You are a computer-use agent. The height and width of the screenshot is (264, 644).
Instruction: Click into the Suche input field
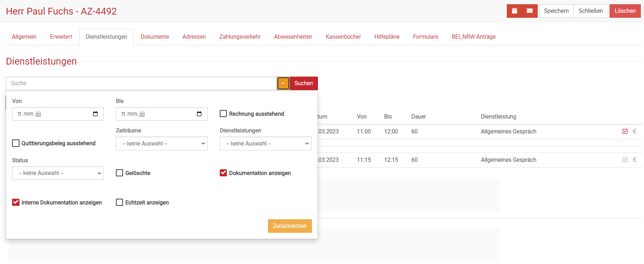click(x=141, y=83)
